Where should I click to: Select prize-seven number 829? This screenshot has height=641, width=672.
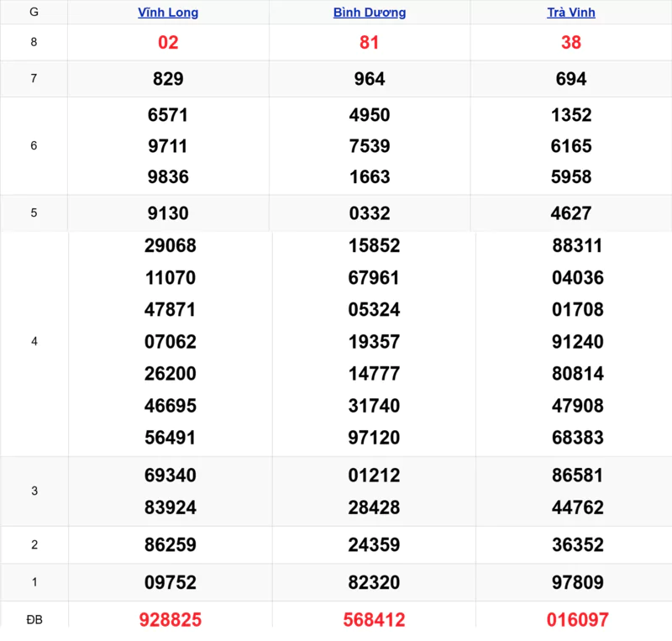(x=168, y=79)
